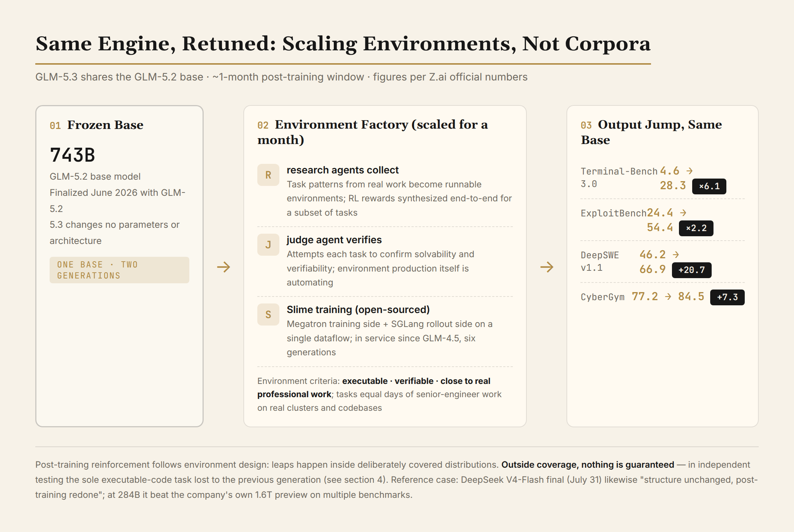Click the description starting 'Megatron training side'
The image size is (794, 532).
pyautogui.click(x=390, y=338)
